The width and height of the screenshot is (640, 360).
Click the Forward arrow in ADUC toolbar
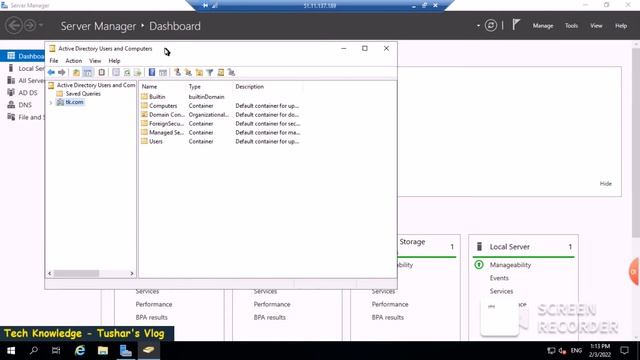62,73
